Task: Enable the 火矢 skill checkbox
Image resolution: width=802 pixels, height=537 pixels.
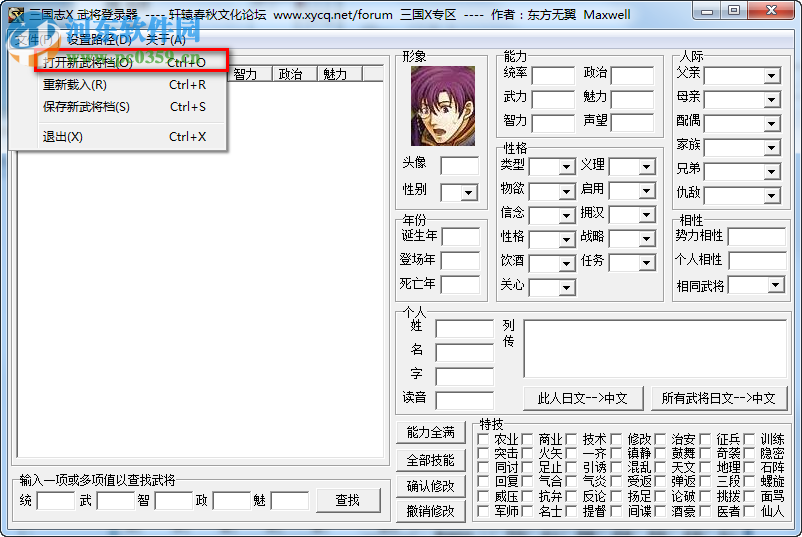Action: coord(527,453)
